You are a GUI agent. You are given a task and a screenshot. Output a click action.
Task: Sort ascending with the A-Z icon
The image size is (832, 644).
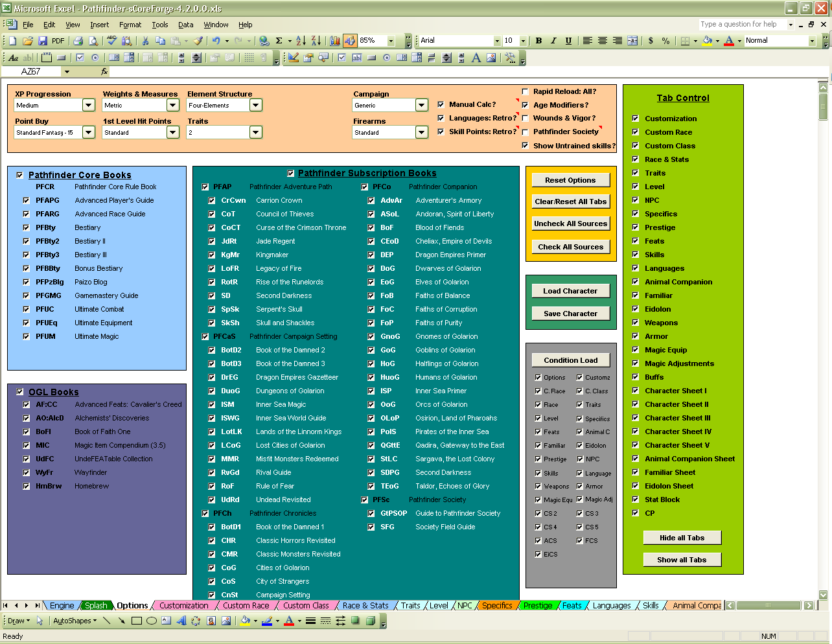[x=301, y=41]
